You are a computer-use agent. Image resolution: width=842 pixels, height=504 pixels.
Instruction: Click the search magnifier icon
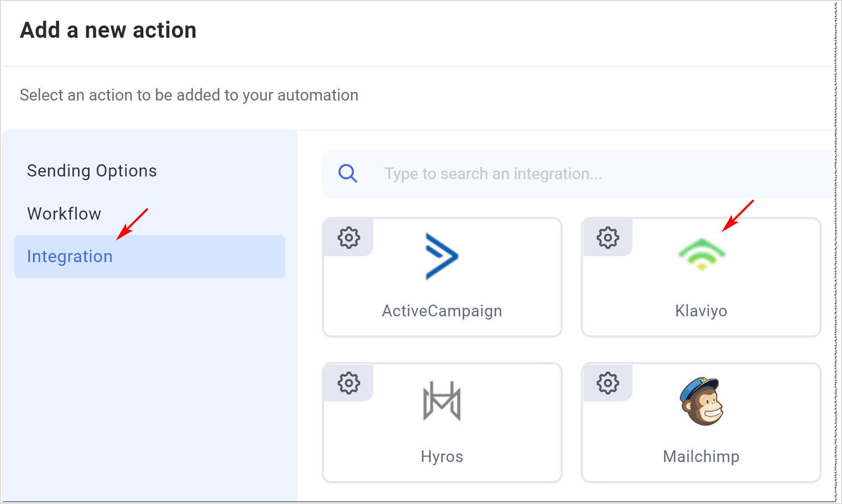click(348, 173)
